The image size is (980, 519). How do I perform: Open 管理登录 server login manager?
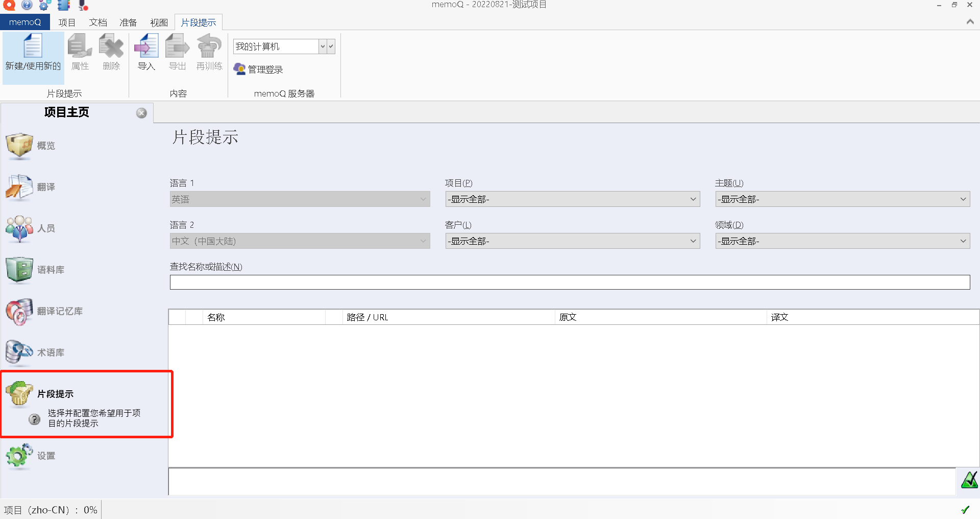tap(258, 69)
